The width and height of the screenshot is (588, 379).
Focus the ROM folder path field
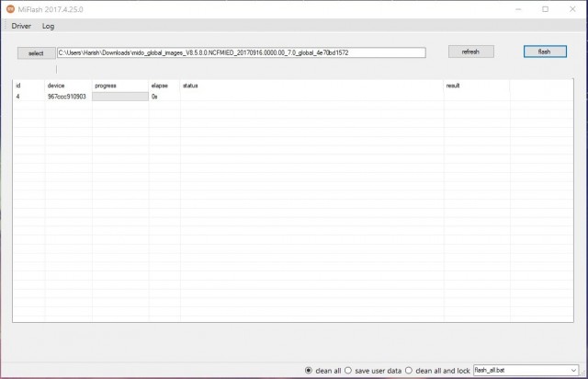[241, 52]
